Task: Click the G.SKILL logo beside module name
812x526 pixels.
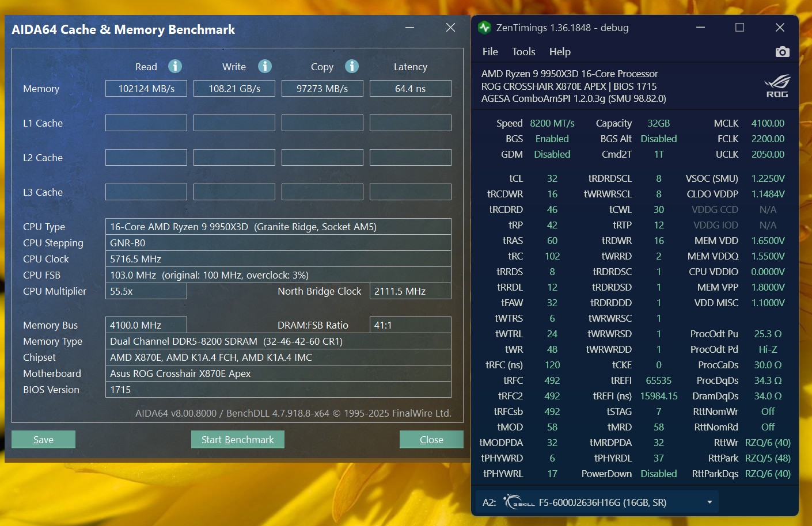Action: point(519,502)
